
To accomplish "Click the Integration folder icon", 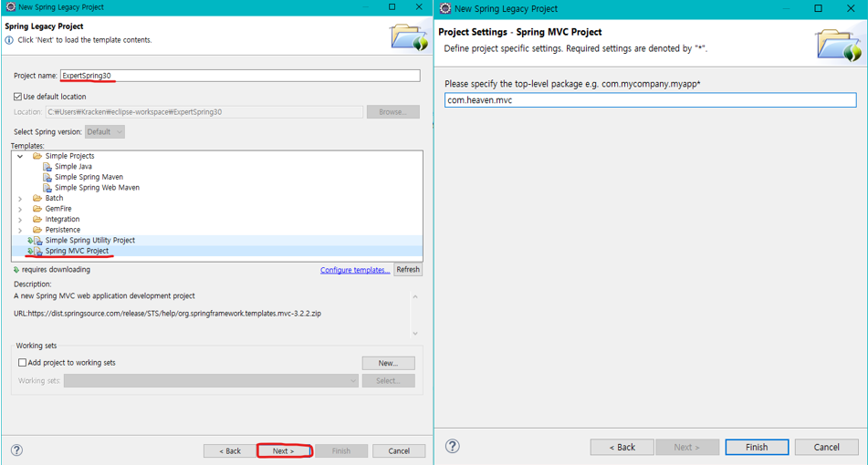I will (37, 219).
